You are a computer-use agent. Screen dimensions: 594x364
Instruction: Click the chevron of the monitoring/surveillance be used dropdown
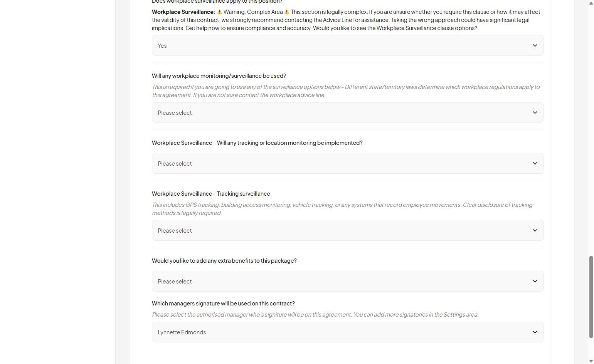click(x=535, y=112)
